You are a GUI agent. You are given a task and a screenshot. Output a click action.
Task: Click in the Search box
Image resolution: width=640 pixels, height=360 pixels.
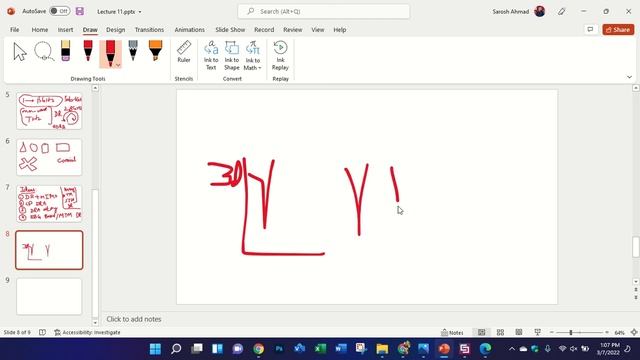[324, 11]
